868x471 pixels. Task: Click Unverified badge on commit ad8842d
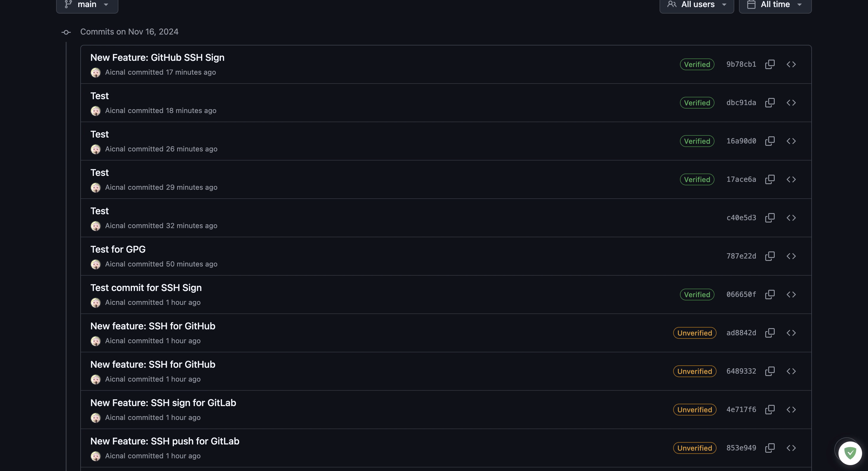pyautogui.click(x=694, y=333)
